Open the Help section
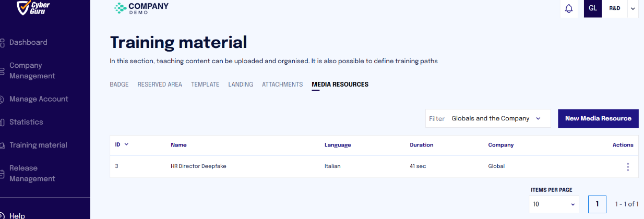 [17, 215]
